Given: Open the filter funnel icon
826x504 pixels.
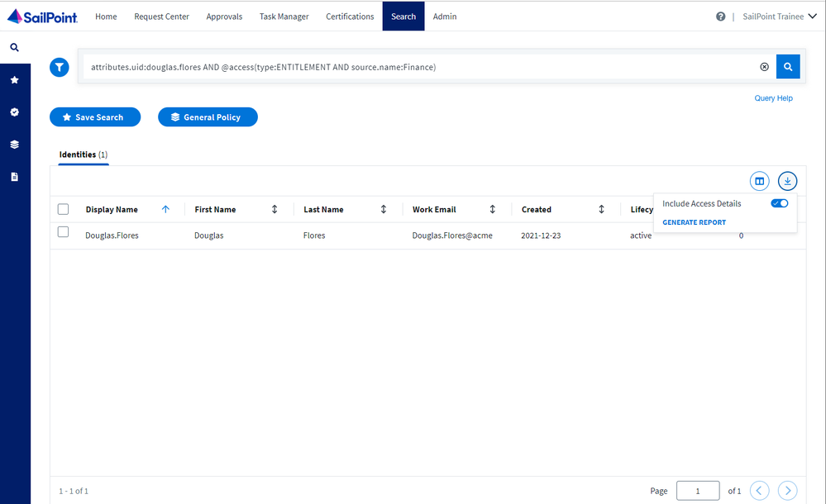Looking at the screenshot, I should click(x=60, y=68).
